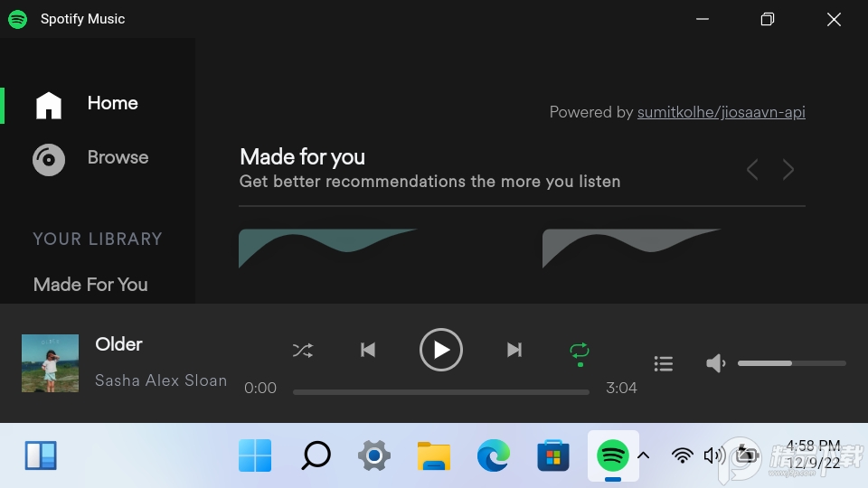
Task: Show previous Made for you items
Action: point(751,169)
